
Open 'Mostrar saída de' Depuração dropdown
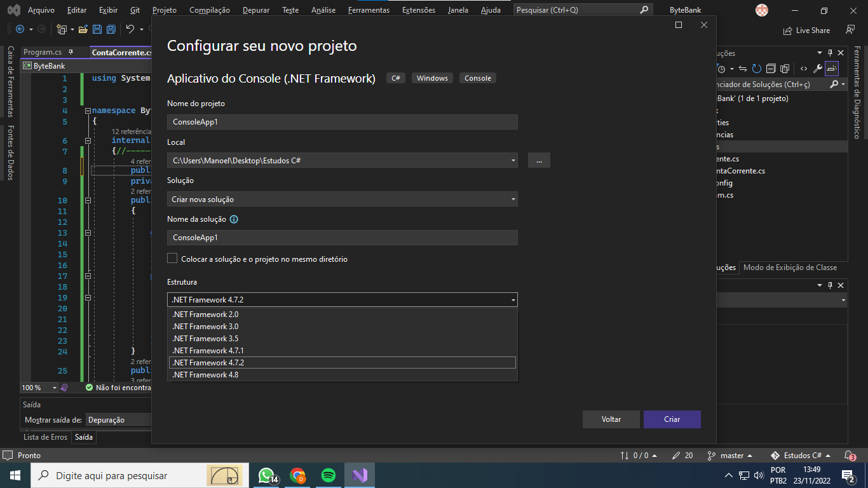click(x=118, y=420)
